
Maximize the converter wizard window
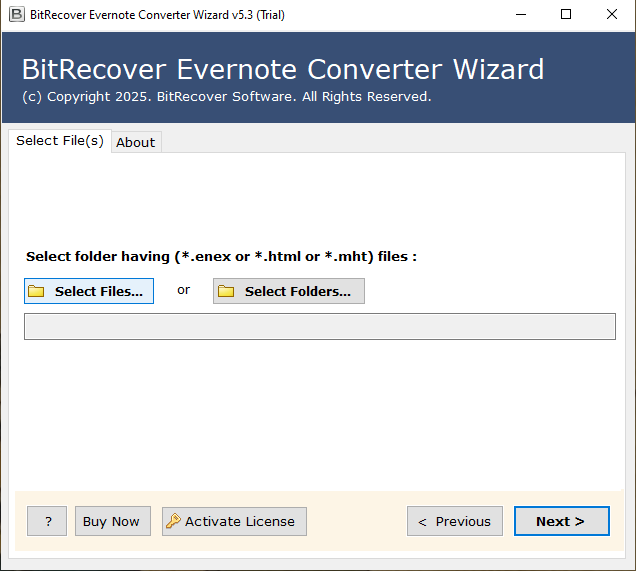(x=566, y=15)
